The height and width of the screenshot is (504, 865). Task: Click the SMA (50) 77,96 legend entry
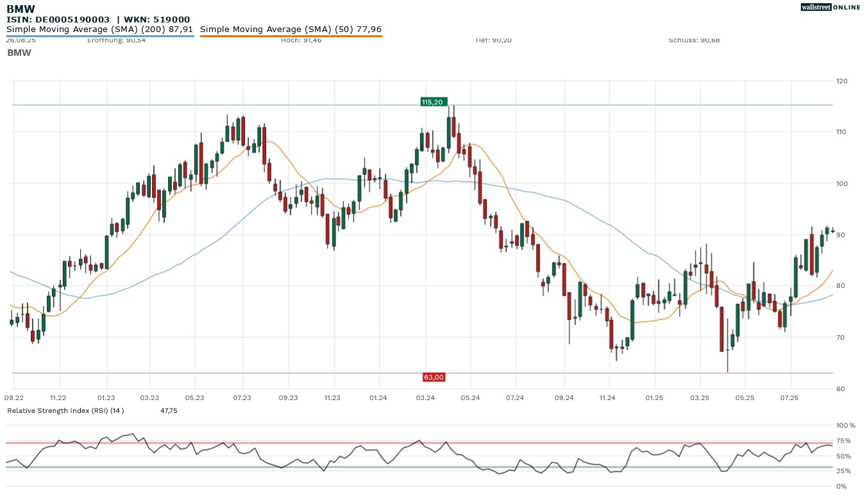[x=291, y=29]
